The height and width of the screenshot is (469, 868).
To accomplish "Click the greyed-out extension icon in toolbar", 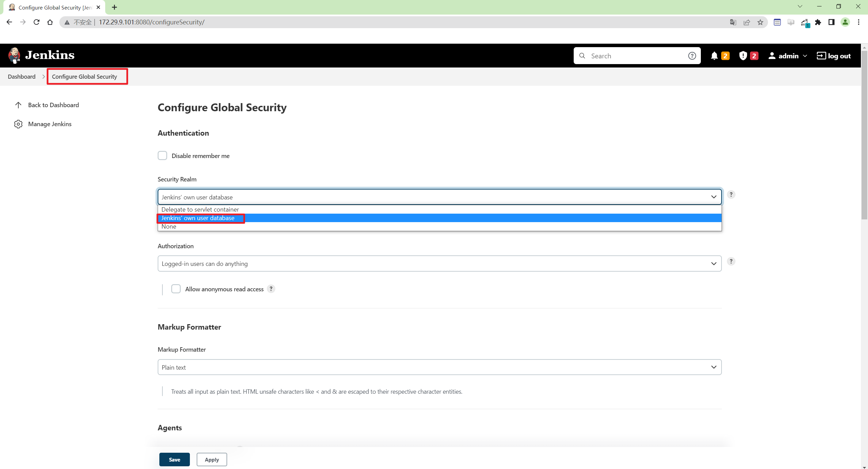I will [x=791, y=22].
